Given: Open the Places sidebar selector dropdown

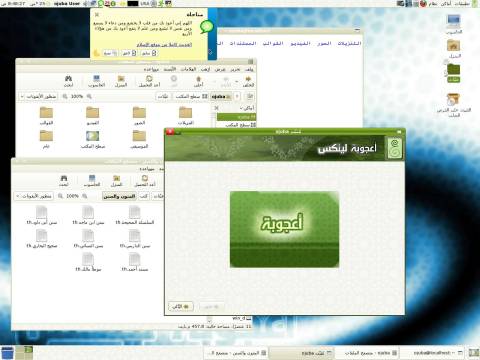Looking at the screenshot, I should coord(247,108).
